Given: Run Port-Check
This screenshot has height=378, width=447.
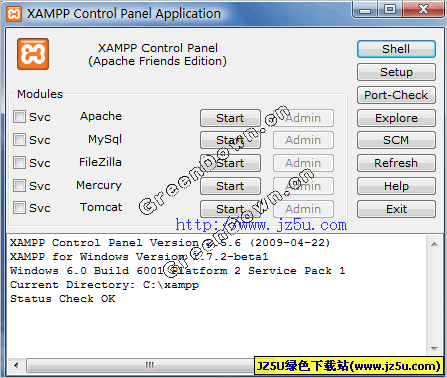Looking at the screenshot, I should [396, 95].
